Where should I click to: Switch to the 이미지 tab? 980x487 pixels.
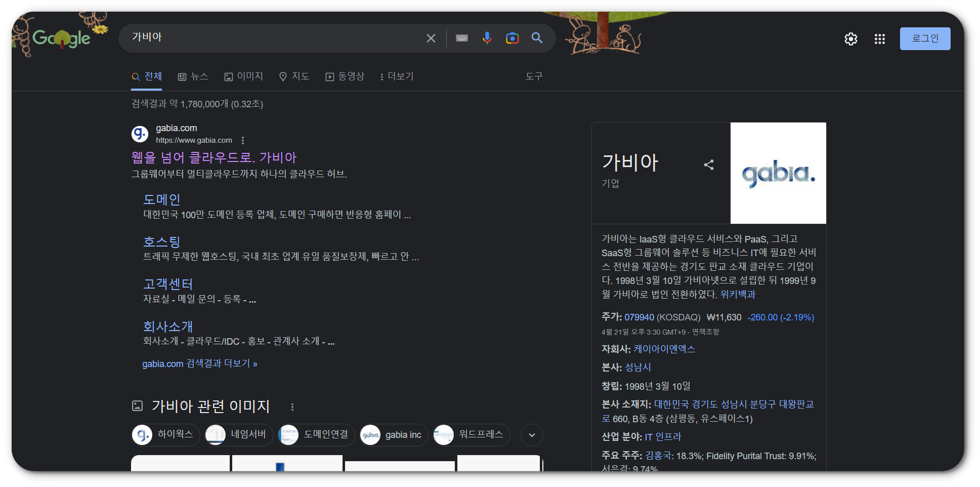point(244,76)
